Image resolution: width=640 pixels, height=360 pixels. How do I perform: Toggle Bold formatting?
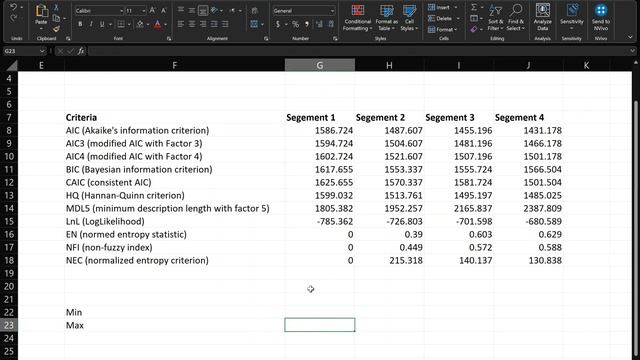[80, 24]
